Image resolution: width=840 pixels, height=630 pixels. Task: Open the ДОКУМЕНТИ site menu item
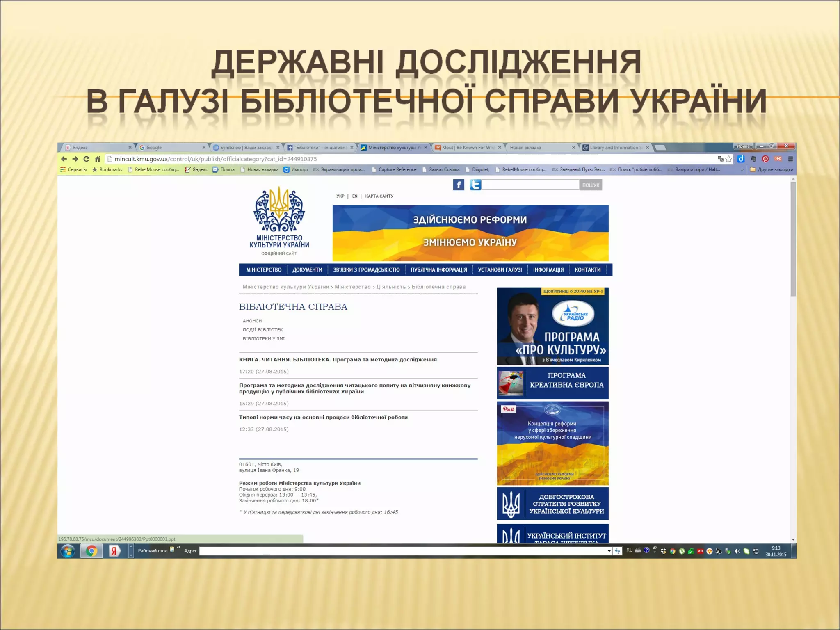point(307,270)
